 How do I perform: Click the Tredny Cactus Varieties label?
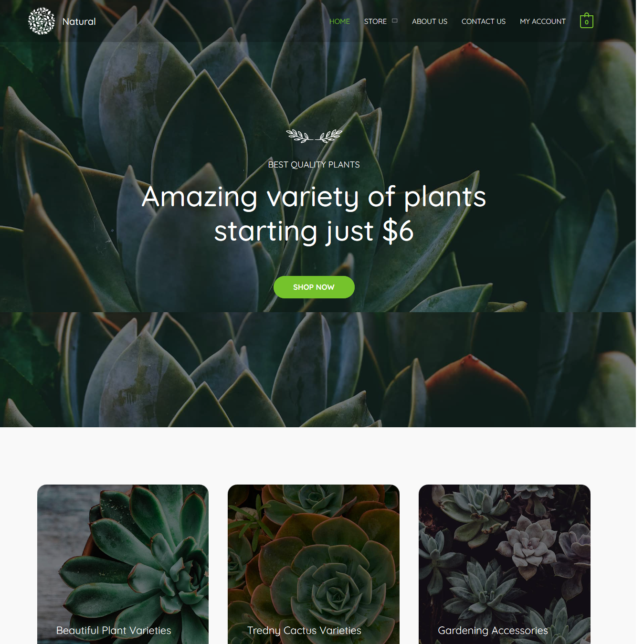pyautogui.click(x=304, y=631)
